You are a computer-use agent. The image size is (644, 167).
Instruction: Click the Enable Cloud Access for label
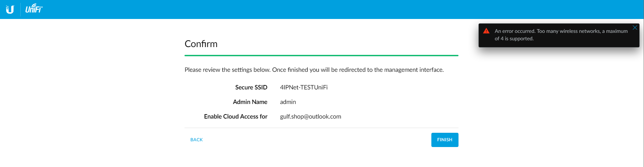tap(236, 117)
